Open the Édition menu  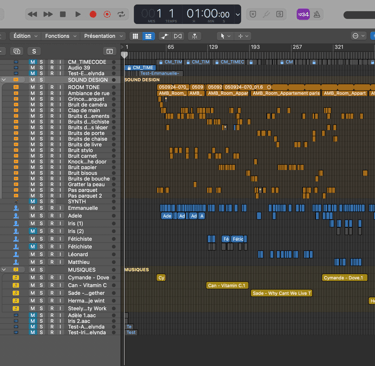point(25,36)
